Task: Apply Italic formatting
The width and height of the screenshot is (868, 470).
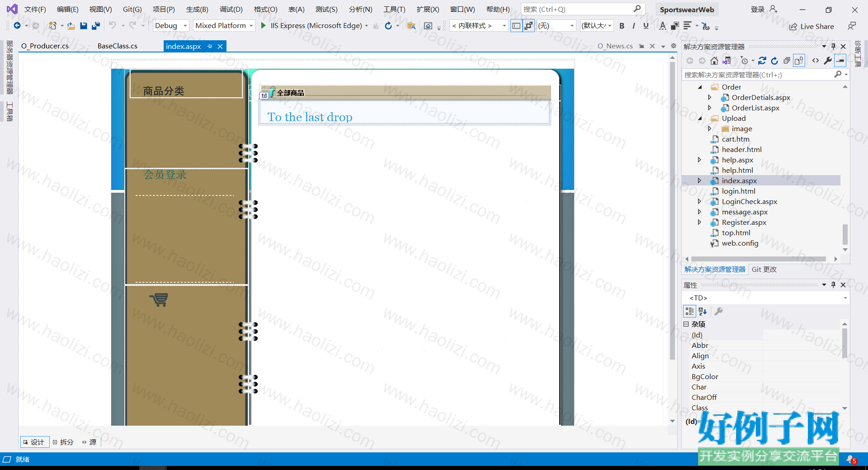Action: (634, 26)
